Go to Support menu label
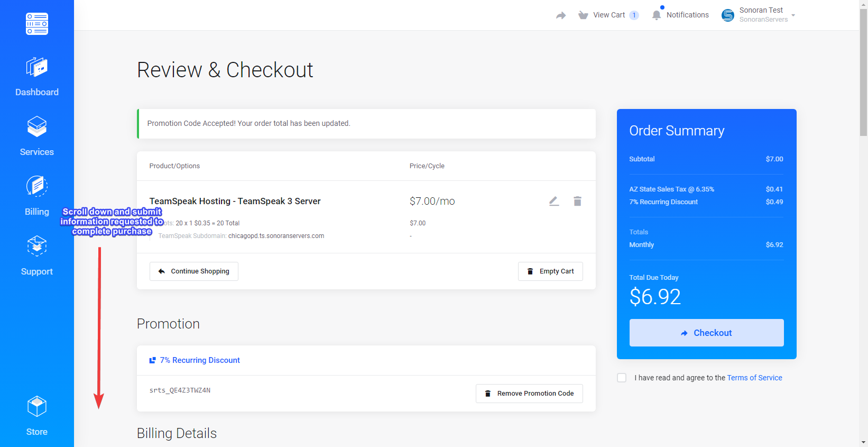 pyautogui.click(x=37, y=271)
